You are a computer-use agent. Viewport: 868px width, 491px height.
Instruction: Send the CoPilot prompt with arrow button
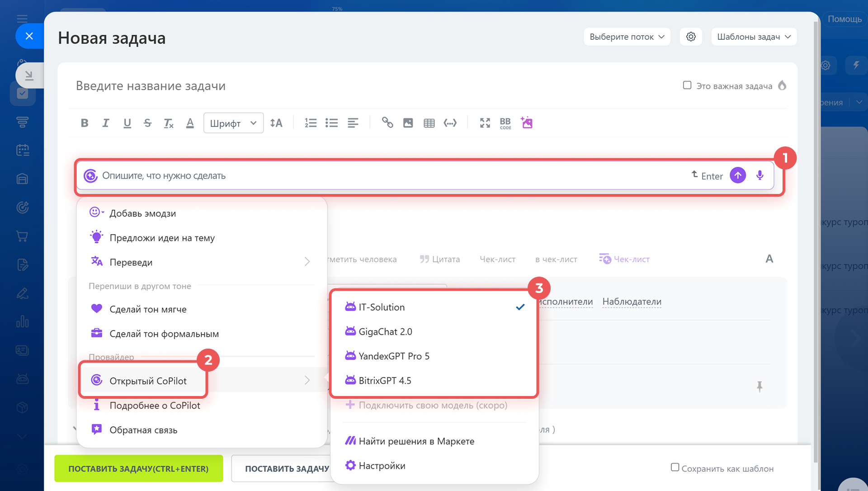click(x=738, y=175)
